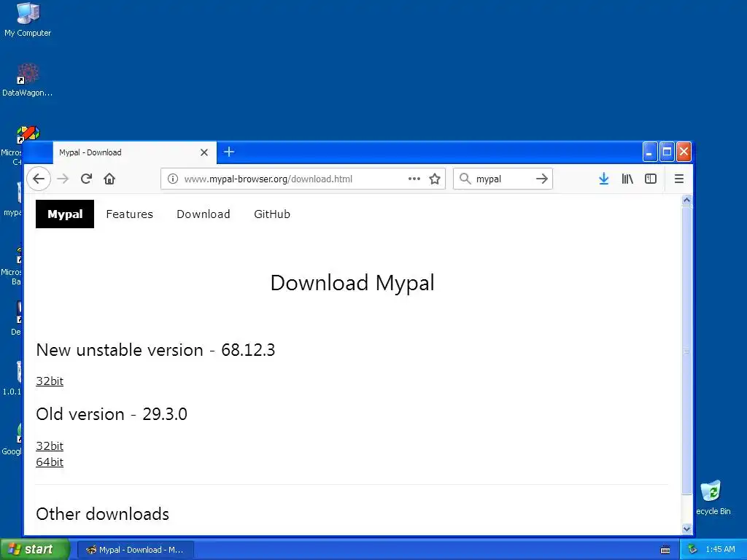This screenshot has width=747, height=560.
Task: Click the page scrollbar down arrow
Action: [x=686, y=529]
